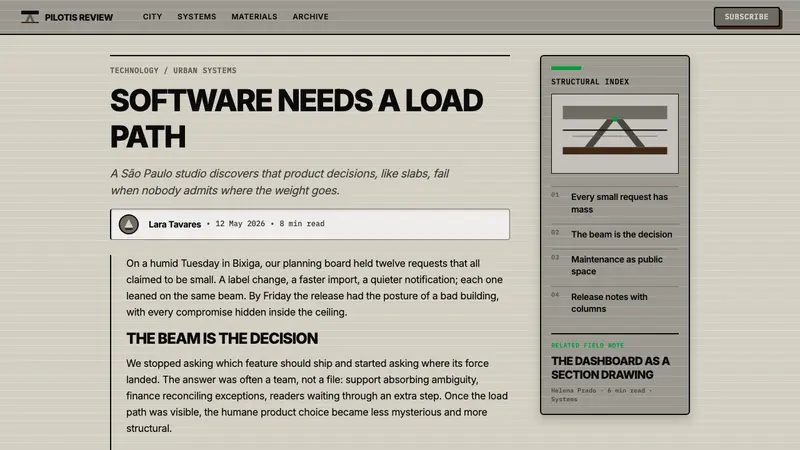The image size is (800, 450).
Task: Click the 12 May 2026 date text
Action: tap(240, 224)
